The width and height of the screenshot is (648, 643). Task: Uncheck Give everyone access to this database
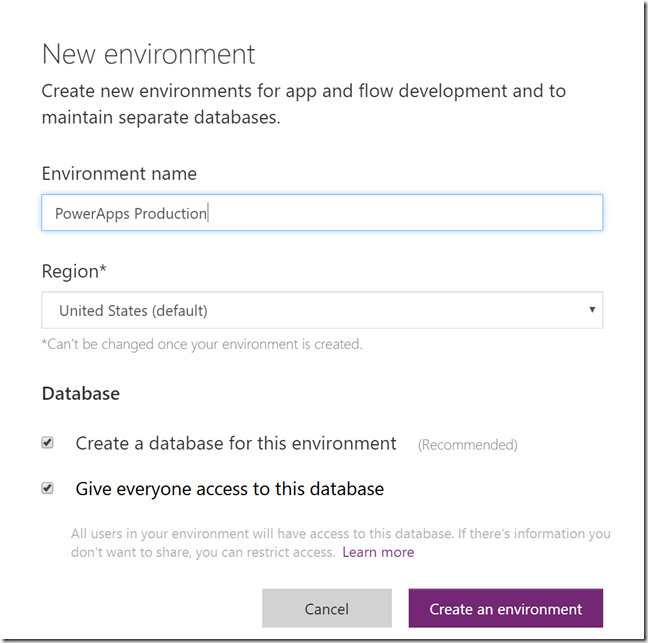pos(47,489)
